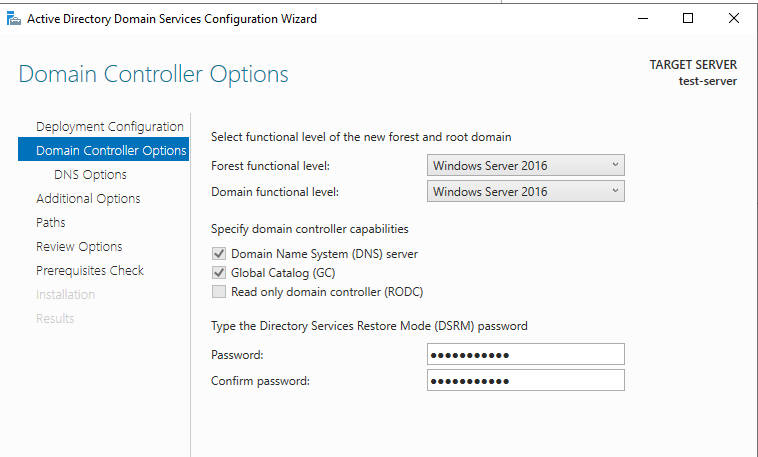Click 'Forest functional level:' label
The image size is (758, 457).
(x=270, y=166)
